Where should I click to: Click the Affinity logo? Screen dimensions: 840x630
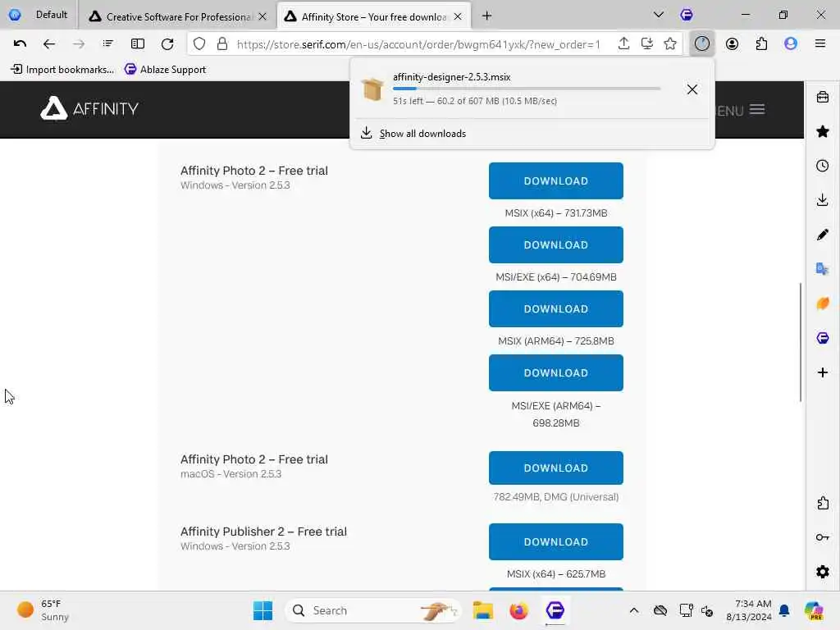tap(89, 109)
